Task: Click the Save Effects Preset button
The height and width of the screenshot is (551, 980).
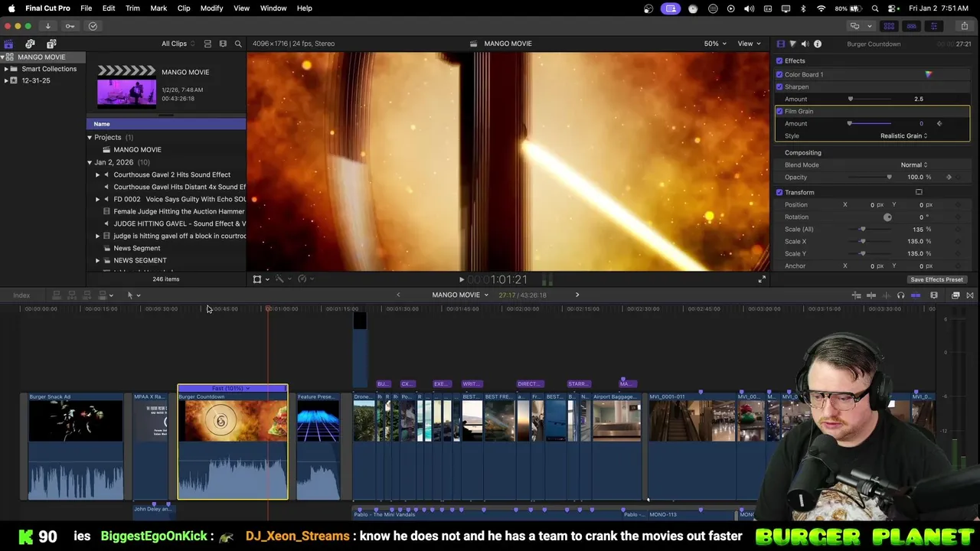Action: 936,279
